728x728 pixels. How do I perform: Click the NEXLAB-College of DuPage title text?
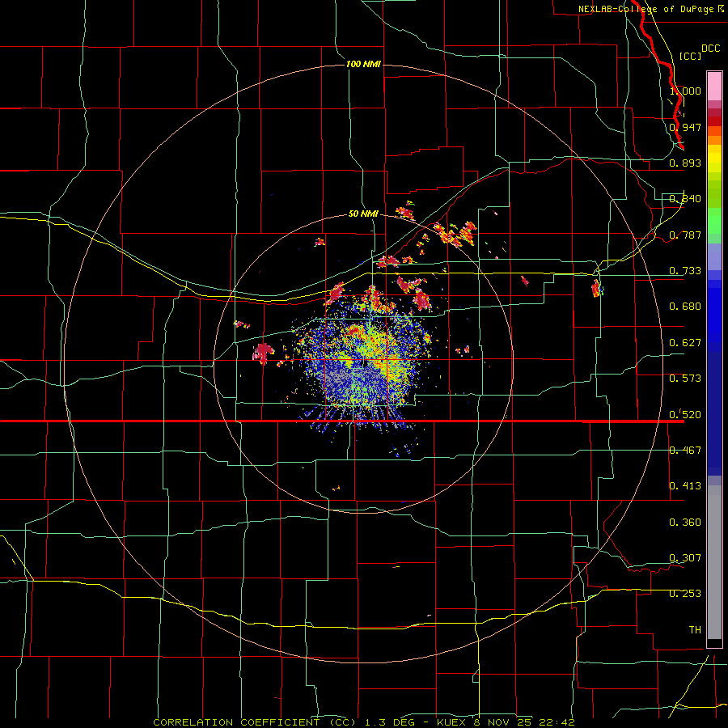pos(650,9)
